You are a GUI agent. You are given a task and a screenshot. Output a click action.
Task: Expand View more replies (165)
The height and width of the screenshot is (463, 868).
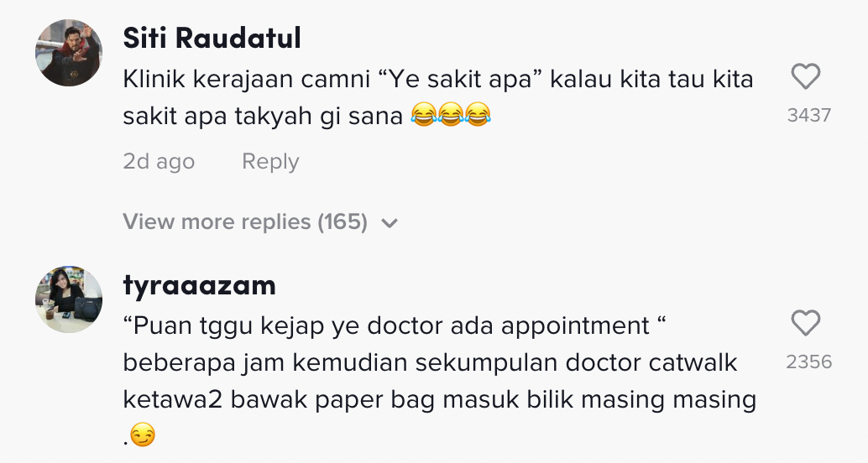click(260, 222)
